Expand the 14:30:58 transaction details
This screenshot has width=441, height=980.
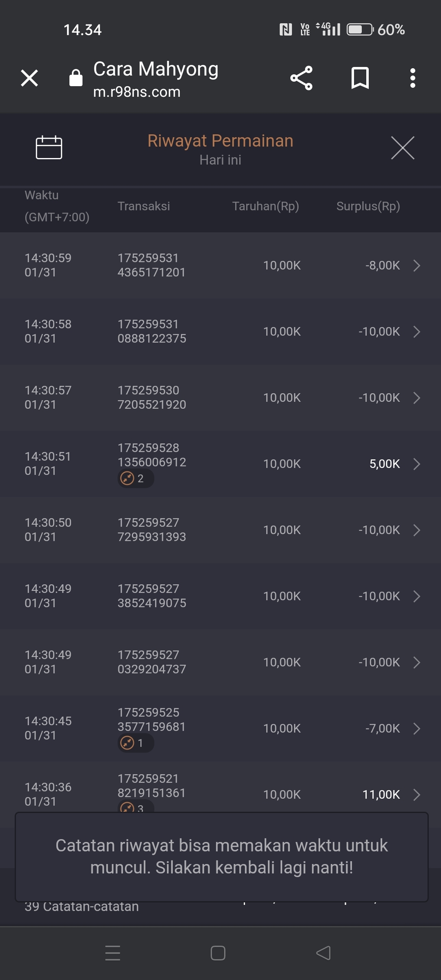tap(416, 332)
